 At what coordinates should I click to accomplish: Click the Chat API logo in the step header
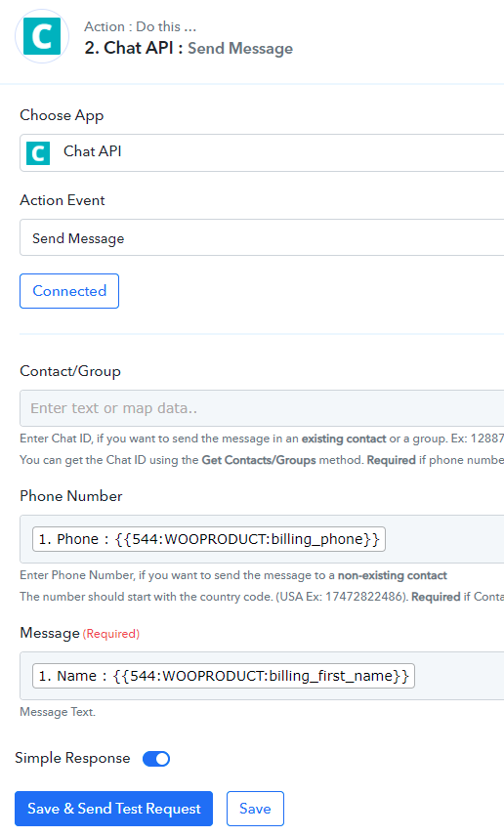42,36
